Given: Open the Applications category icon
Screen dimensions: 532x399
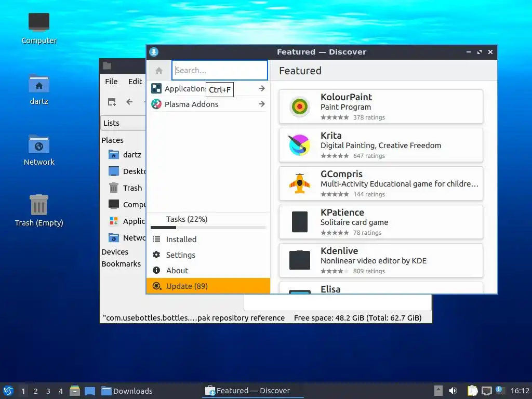Looking at the screenshot, I should (156, 88).
